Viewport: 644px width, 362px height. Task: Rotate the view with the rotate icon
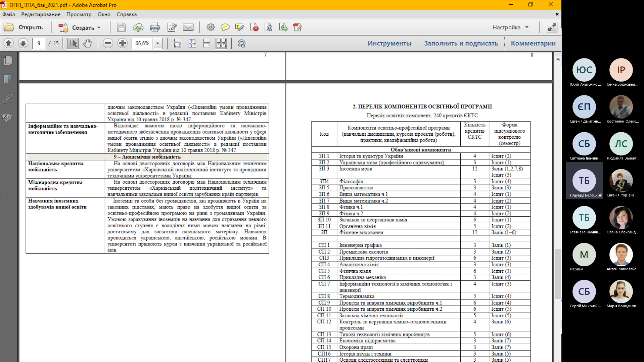241,43
